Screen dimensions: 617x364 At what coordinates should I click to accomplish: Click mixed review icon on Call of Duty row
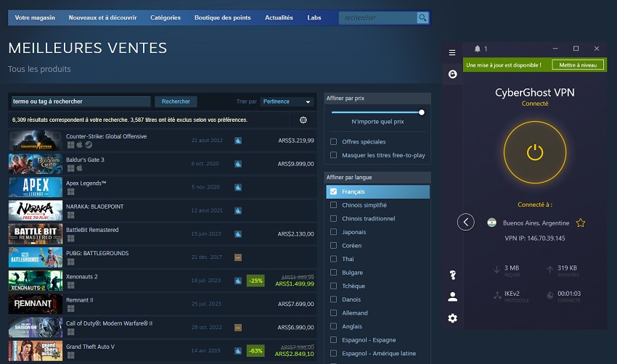[238, 328]
